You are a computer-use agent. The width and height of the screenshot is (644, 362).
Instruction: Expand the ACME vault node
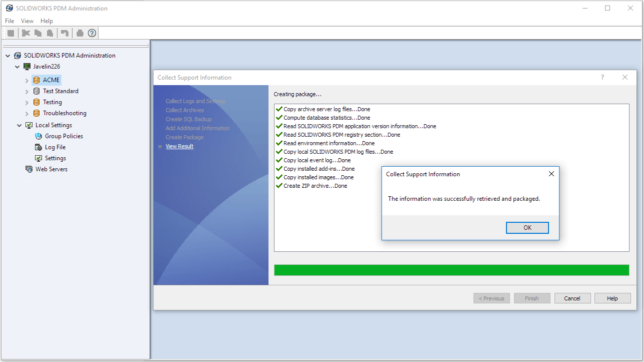click(27, 80)
